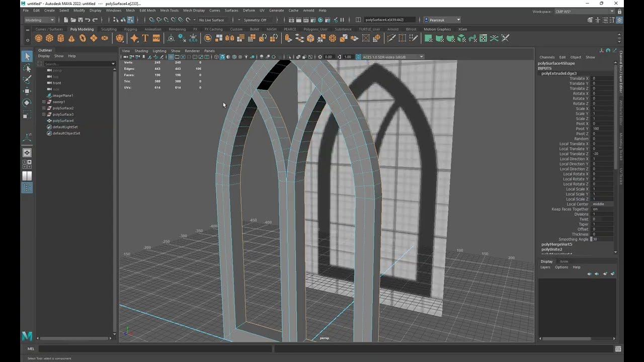Open the Script Editor icon

coord(618,349)
